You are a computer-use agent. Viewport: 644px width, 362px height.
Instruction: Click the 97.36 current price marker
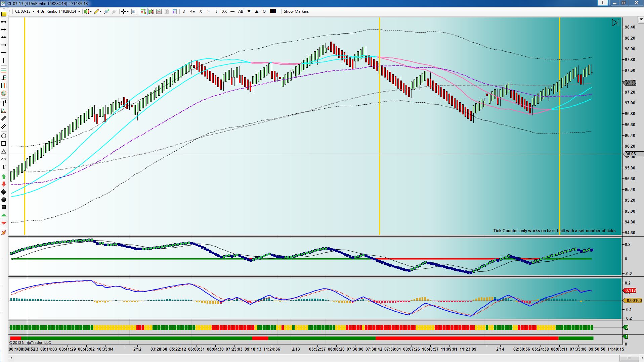click(x=630, y=83)
